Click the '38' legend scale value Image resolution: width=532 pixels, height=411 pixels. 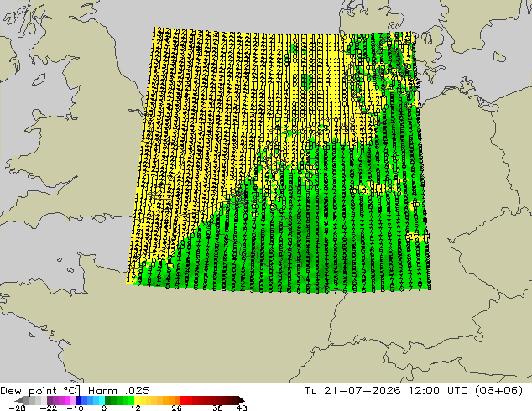[218, 408]
